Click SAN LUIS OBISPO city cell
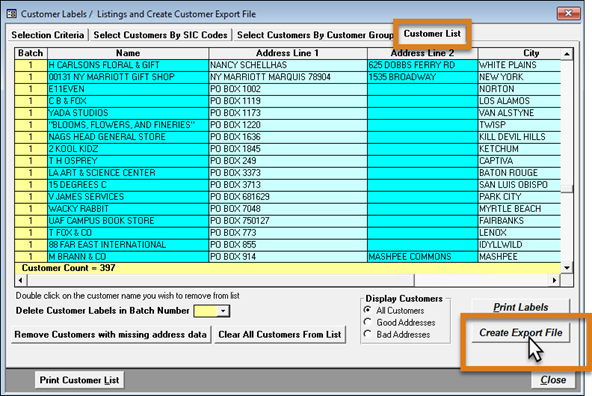Image resolution: width=592 pixels, height=396 pixels. click(x=520, y=185)
